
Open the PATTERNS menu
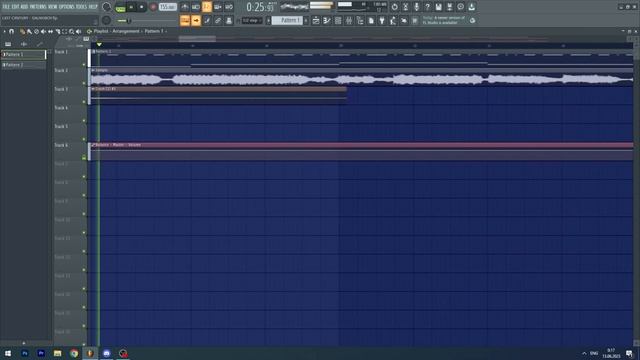(x=38, y=7)
